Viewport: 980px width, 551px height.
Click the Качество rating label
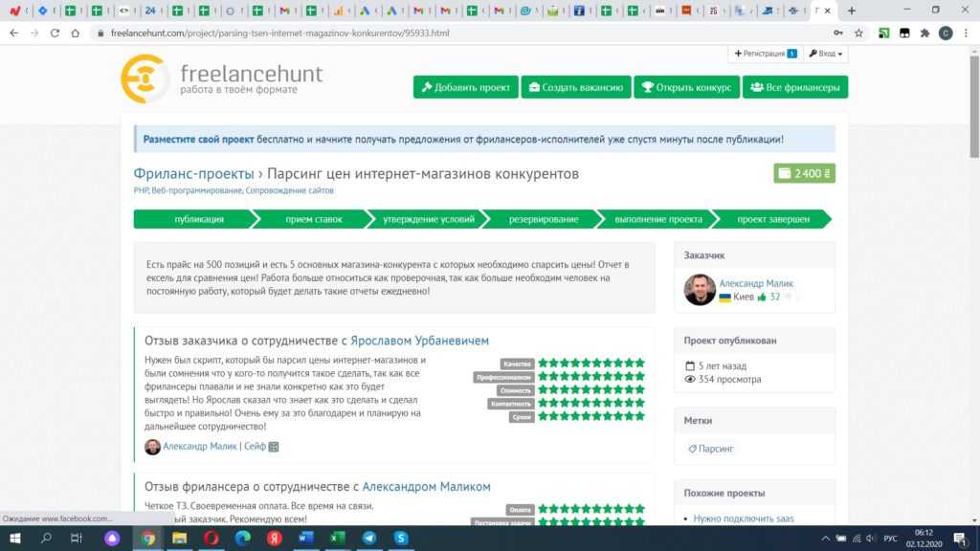pyautogui.click(x=517, y=364)
